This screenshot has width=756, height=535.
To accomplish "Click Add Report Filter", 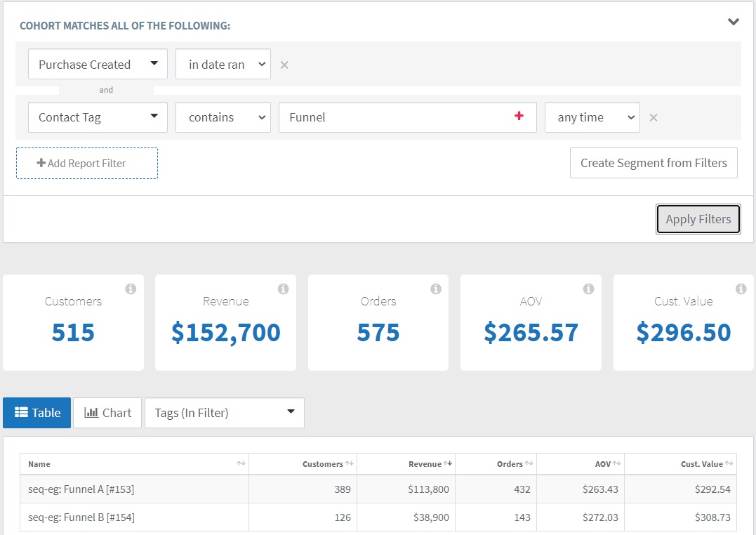I will click(87, 164).
